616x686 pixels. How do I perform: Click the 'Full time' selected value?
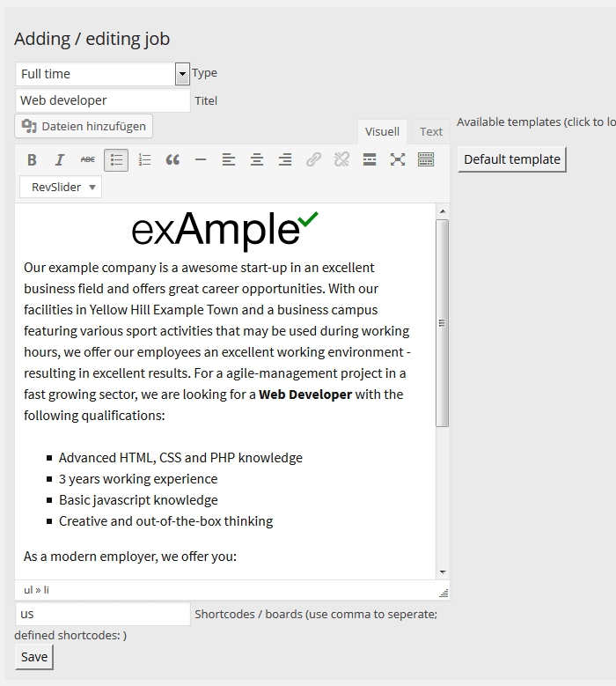[46, 74]
